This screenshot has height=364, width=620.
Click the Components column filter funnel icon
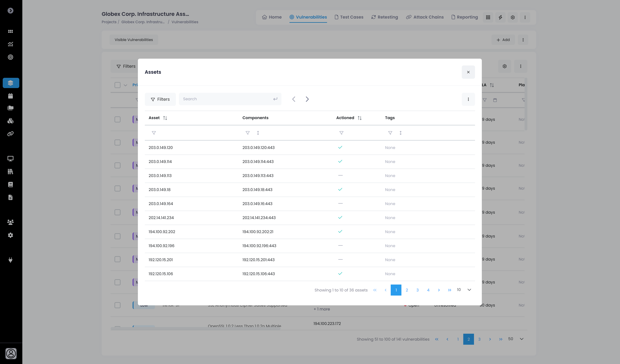pyautogui.click(x=248, y=133)
